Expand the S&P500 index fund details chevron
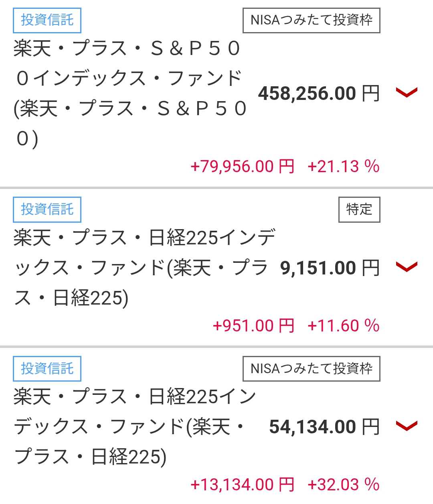 (x=407, y=93)
